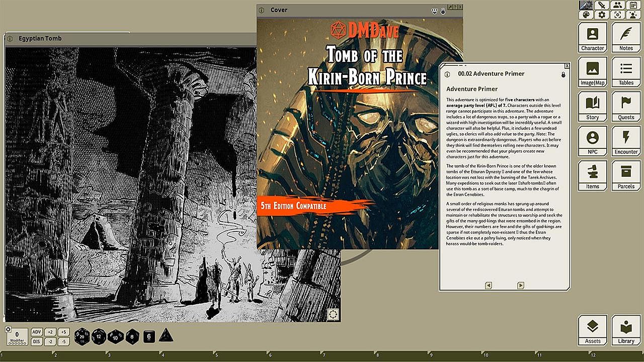Open the Calendar icon

pyautogui.click(x=633, y=5)
